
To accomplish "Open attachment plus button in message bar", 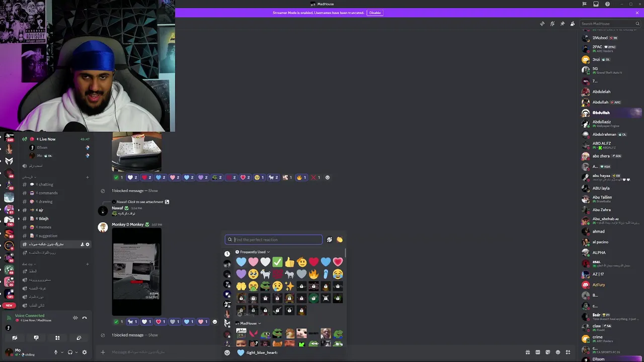I will click(x=103, y=352).
